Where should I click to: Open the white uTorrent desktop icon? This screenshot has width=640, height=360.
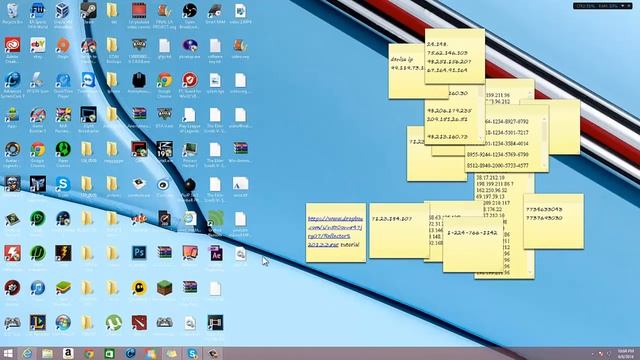click(x=113, y=322)
